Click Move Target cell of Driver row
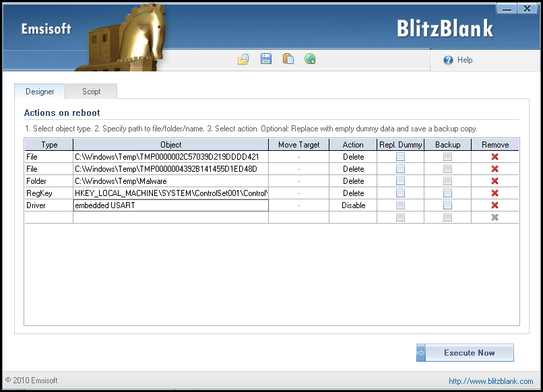 pyautogui.click(x=299, y=205)
